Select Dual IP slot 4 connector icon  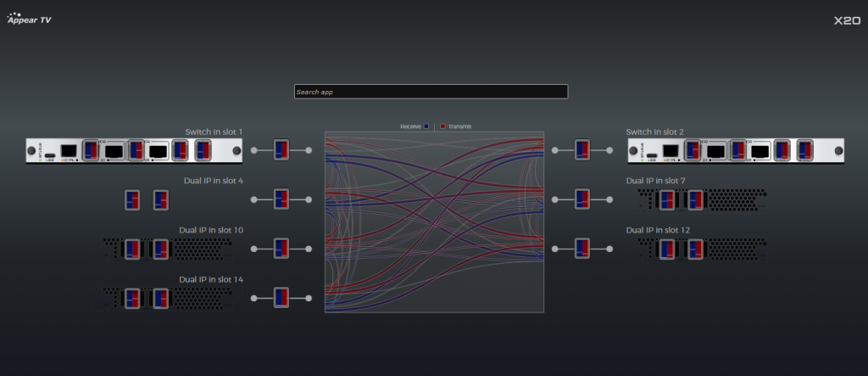pyautogui.click(x=281, y=199)
